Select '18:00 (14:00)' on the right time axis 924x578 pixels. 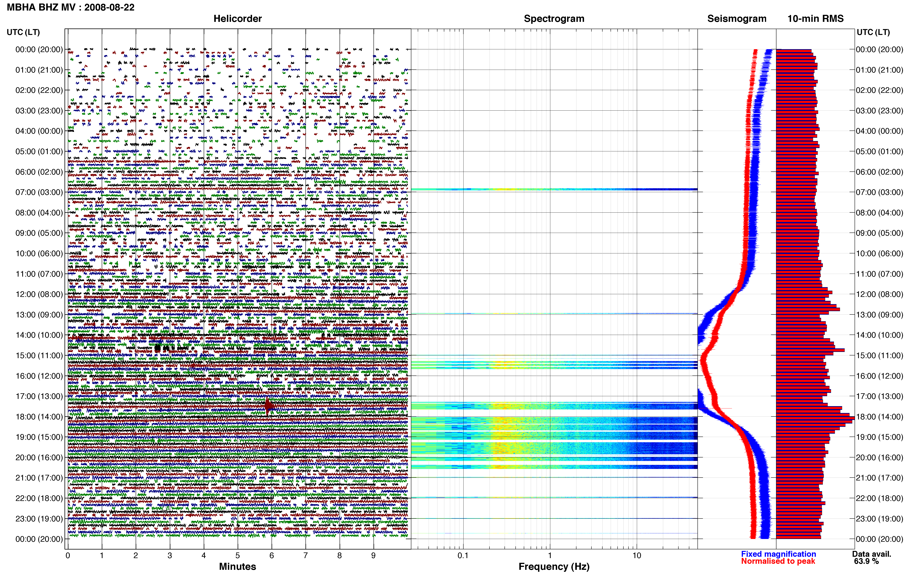click(x=880, y=417)
